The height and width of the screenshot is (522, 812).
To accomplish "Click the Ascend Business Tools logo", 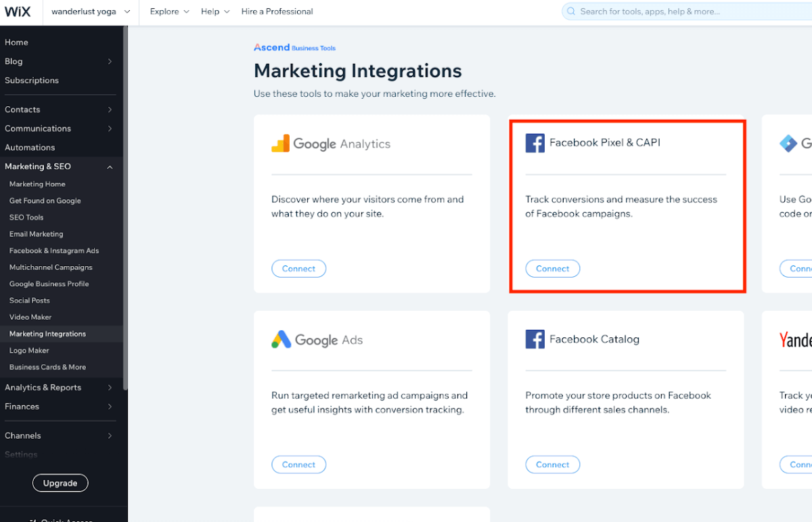I will tap(294, 47).
